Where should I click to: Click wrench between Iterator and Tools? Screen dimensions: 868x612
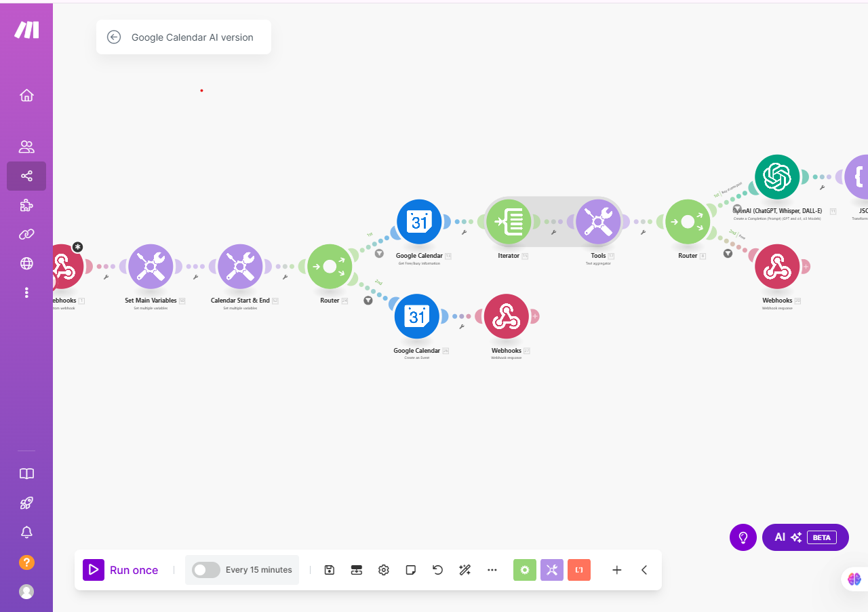[x=553, y=232]
